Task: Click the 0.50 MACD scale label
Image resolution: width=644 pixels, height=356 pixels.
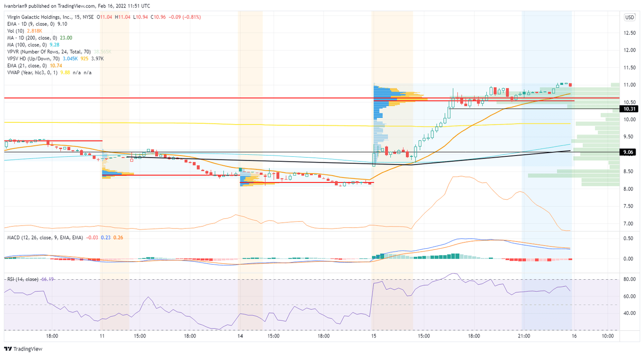Action: point(628,239)
